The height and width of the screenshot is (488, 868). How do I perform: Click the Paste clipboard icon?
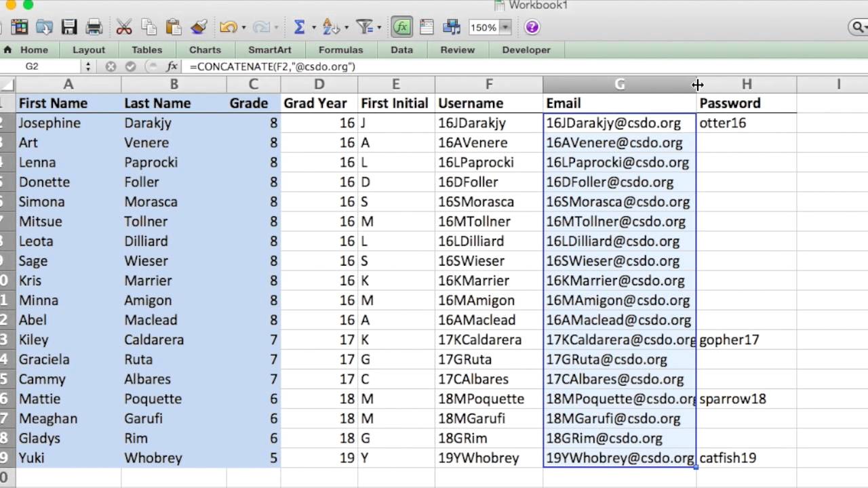click(x=174, y=27)
